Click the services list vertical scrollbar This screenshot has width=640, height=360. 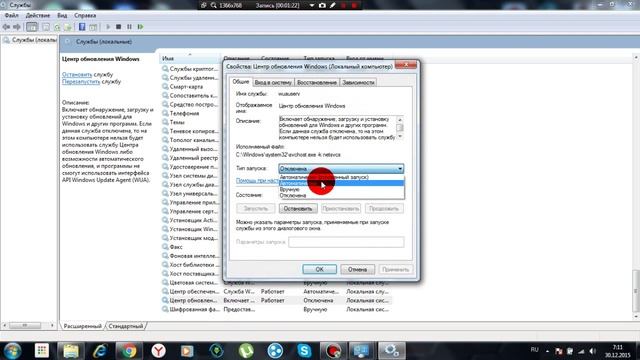[x=636, y=186]
